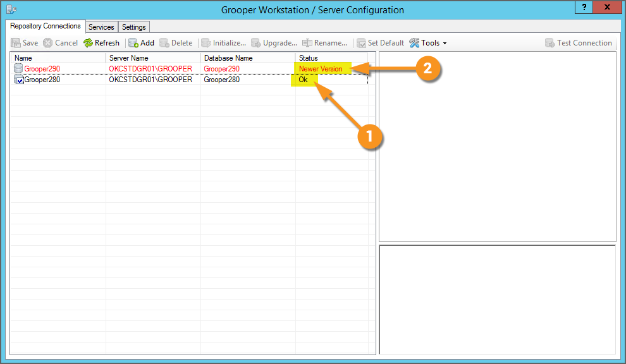626x364 pixels.
Task: Select the Grooper280 connection name
Action: 42,80
